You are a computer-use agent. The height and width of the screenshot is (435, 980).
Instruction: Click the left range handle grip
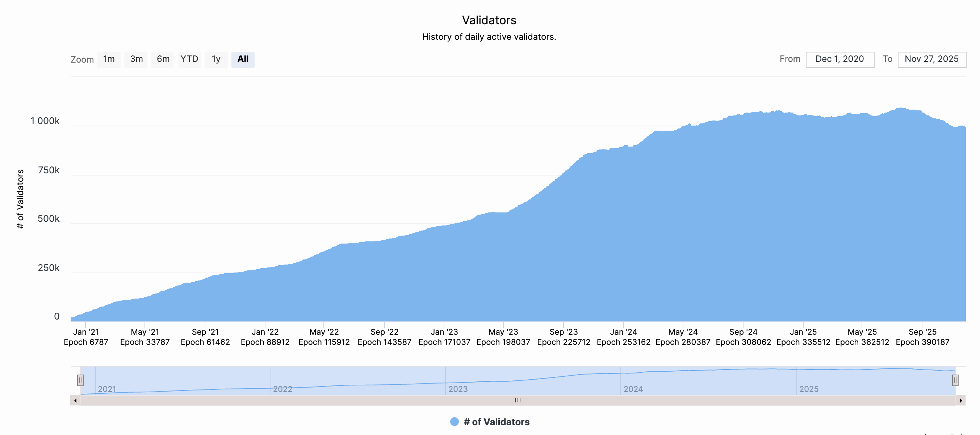80,380
